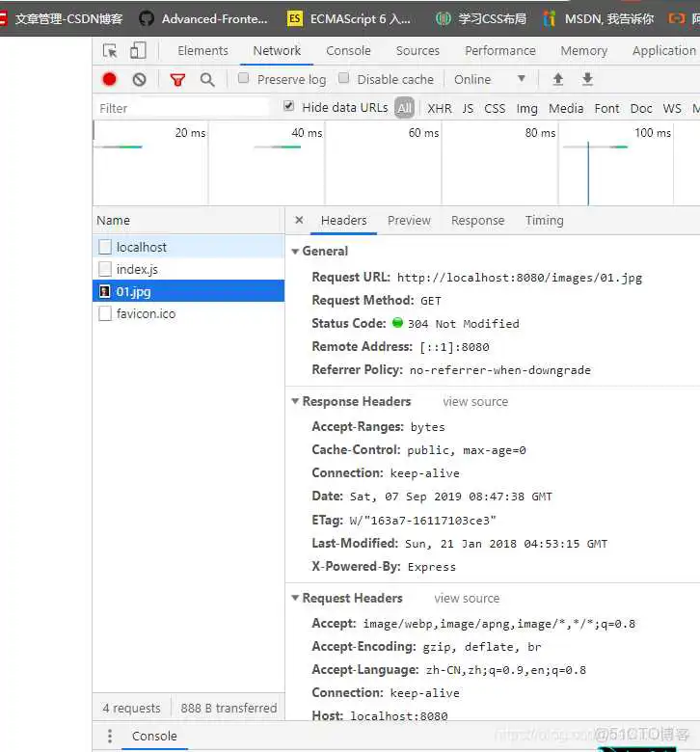Uncheck Hide data URLs checkbox
This screenshot has width=700, height=752.
(289, 107)
